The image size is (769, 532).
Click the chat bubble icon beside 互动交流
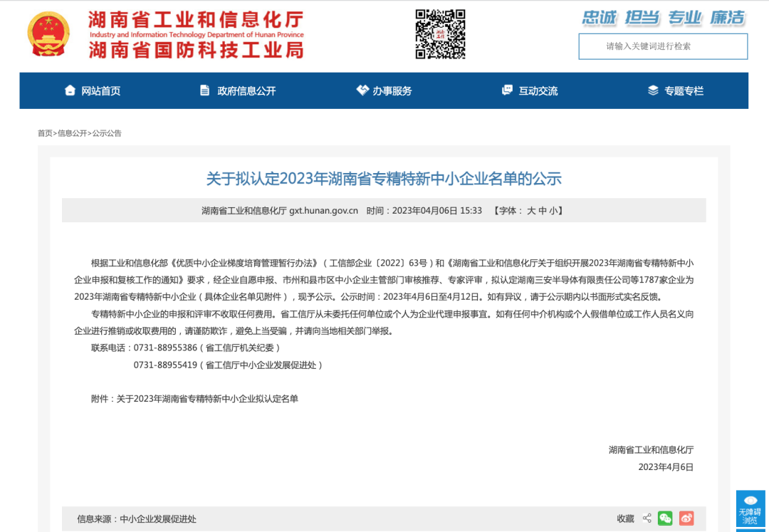[507, 90]
